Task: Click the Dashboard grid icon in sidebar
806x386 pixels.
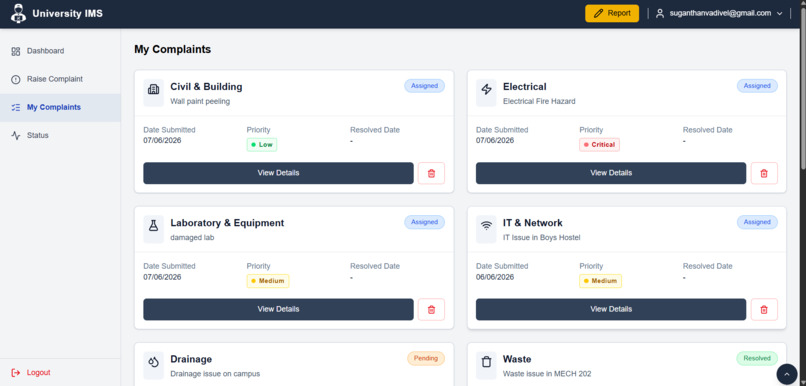Action: pyautogui.click(x=16, y=51)
